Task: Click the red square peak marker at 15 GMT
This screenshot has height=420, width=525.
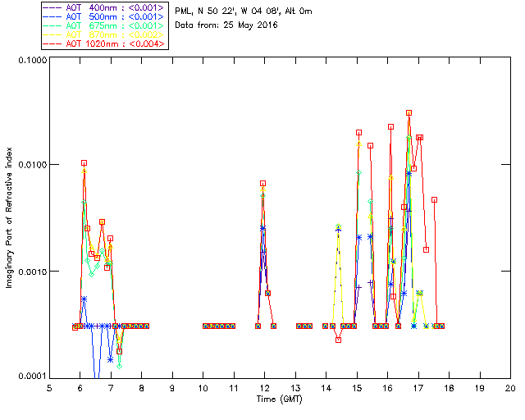Action: (359, 133)
